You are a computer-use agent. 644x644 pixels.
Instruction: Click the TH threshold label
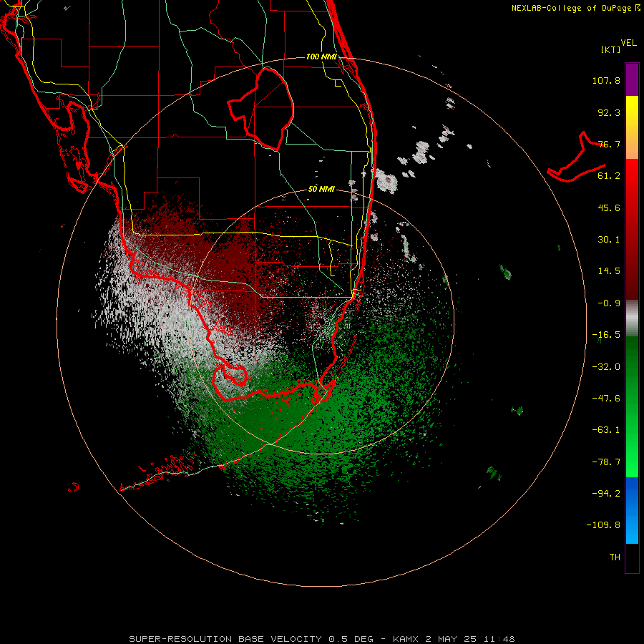(615, 557)
